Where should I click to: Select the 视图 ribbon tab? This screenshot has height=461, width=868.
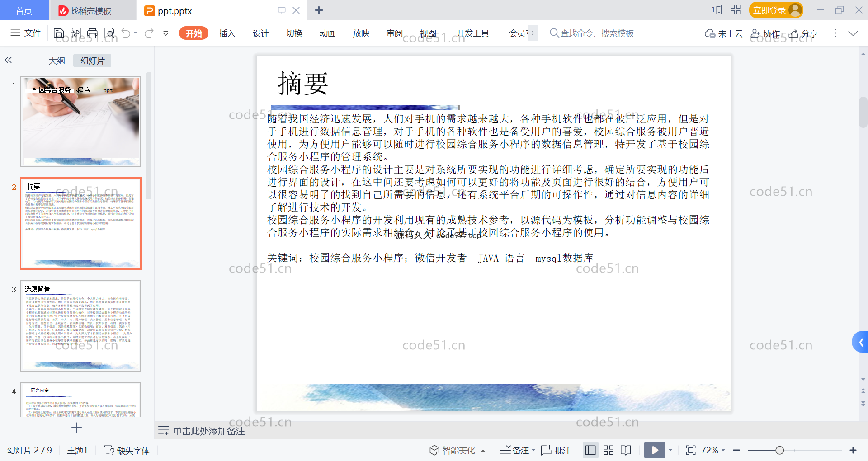click(x=428, y=33)
